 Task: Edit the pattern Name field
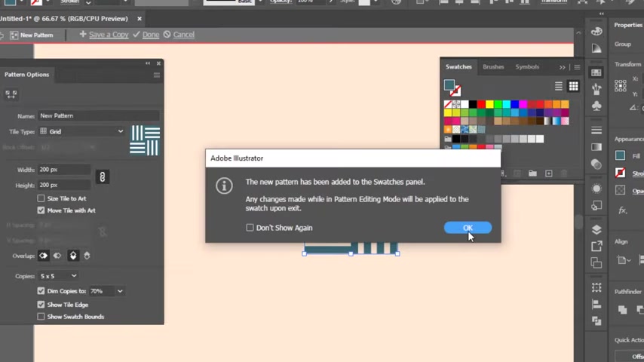pyautogui.click(x=98, y=116)
